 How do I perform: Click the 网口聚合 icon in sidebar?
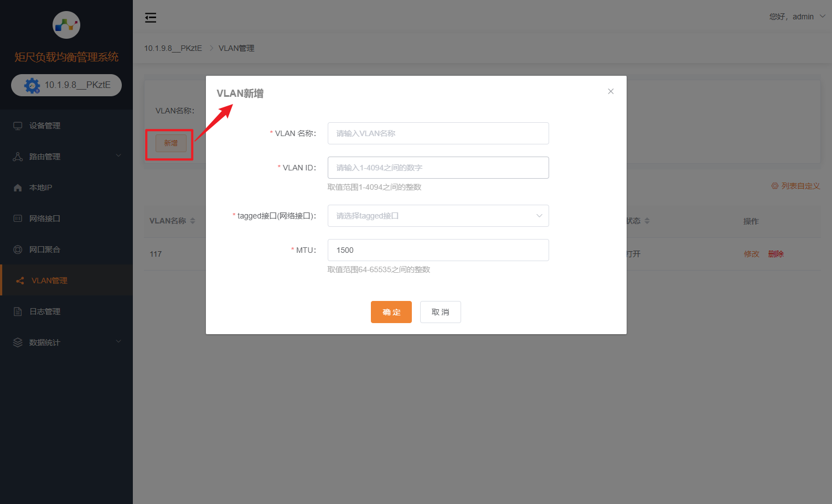(18, 250)
